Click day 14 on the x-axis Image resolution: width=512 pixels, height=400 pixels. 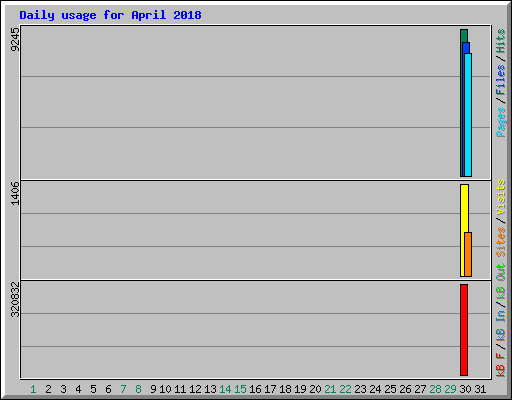click(225, 389)
